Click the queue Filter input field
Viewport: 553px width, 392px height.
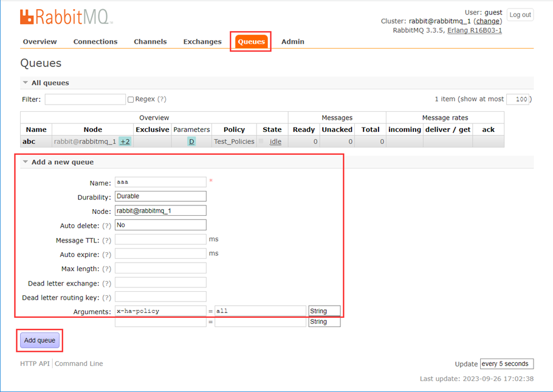(85, 100)
